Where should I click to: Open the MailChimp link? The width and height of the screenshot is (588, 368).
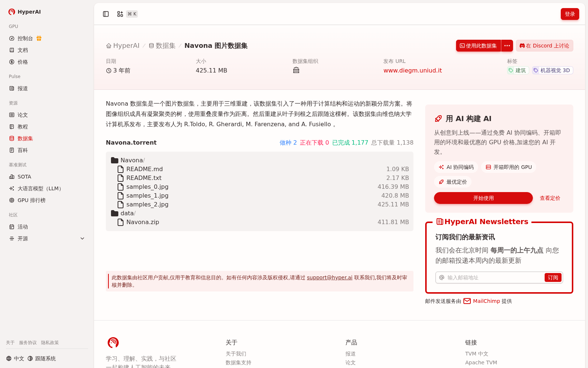tap(487, 301)
